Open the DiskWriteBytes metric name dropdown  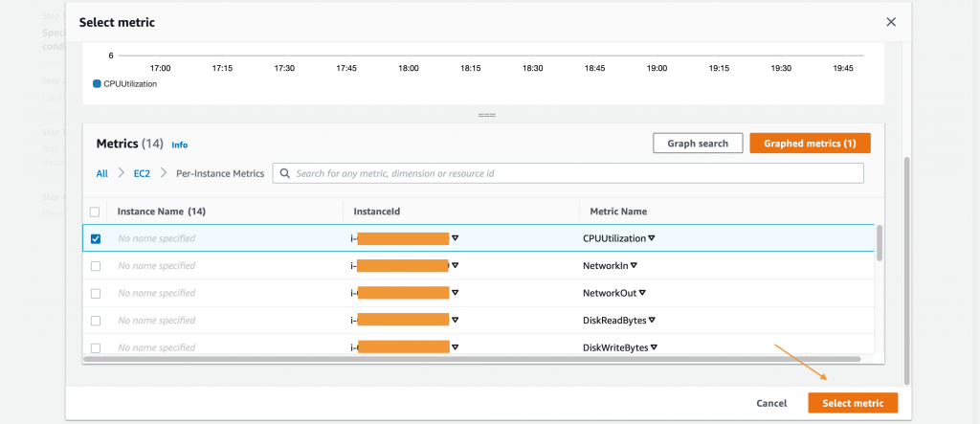click(x=655, y=347)
